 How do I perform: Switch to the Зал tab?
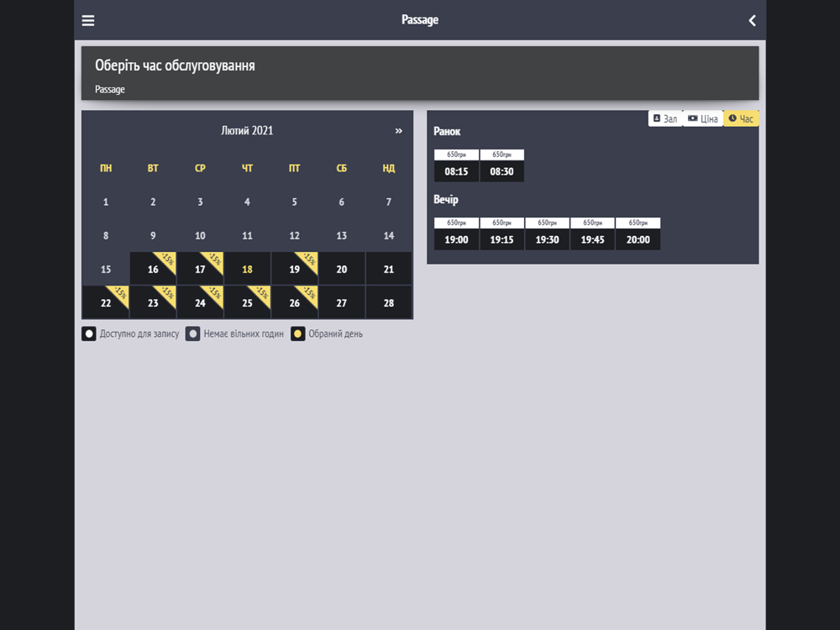[x=665, y=118]
